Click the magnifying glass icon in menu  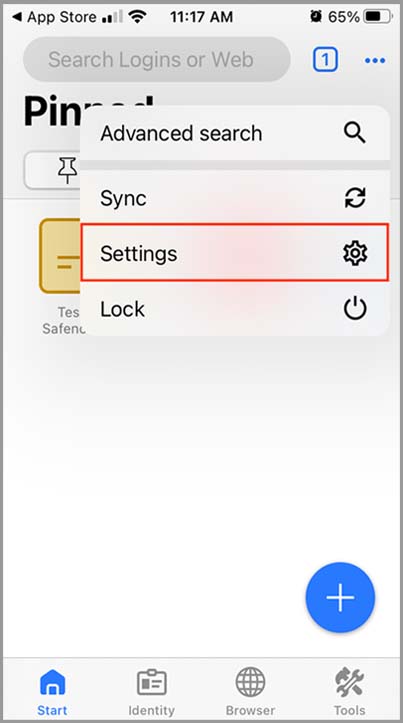tap(355, 133)
